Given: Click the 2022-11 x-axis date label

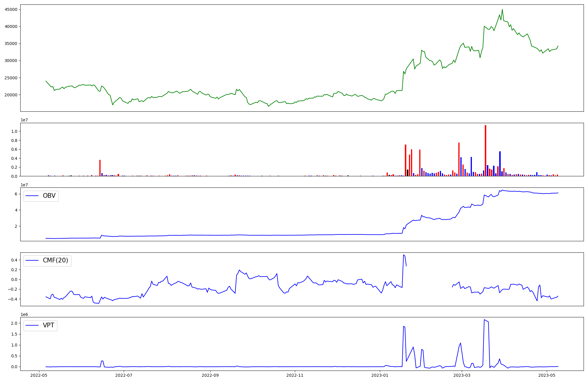Looking at the screenshot, I should [295, 375].
